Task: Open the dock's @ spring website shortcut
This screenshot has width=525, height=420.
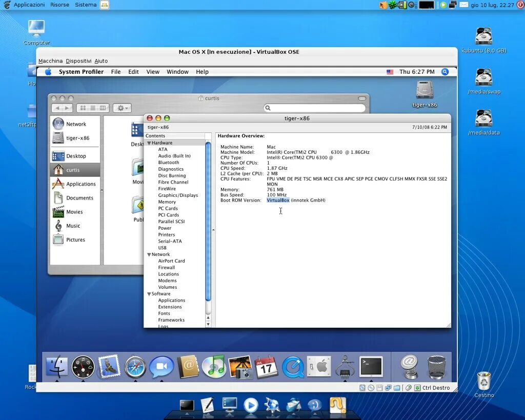Action: click(x=409, y=367)
